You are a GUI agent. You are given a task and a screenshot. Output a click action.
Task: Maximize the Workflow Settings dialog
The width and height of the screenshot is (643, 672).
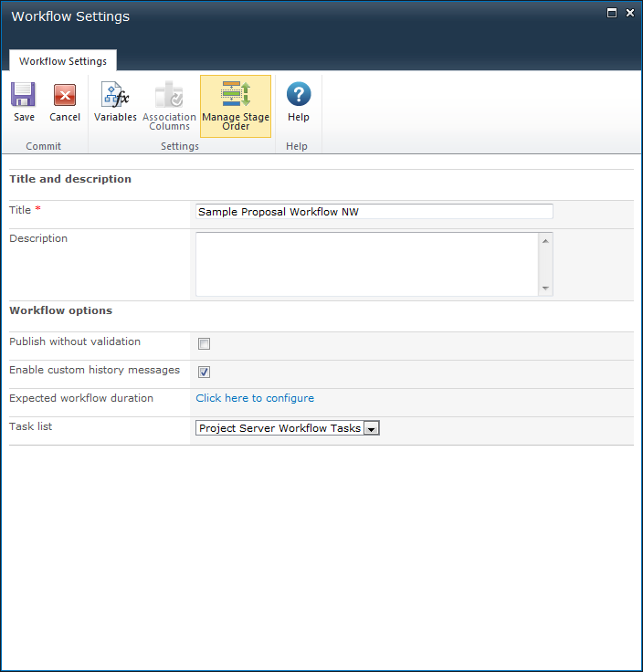[612, 13]
